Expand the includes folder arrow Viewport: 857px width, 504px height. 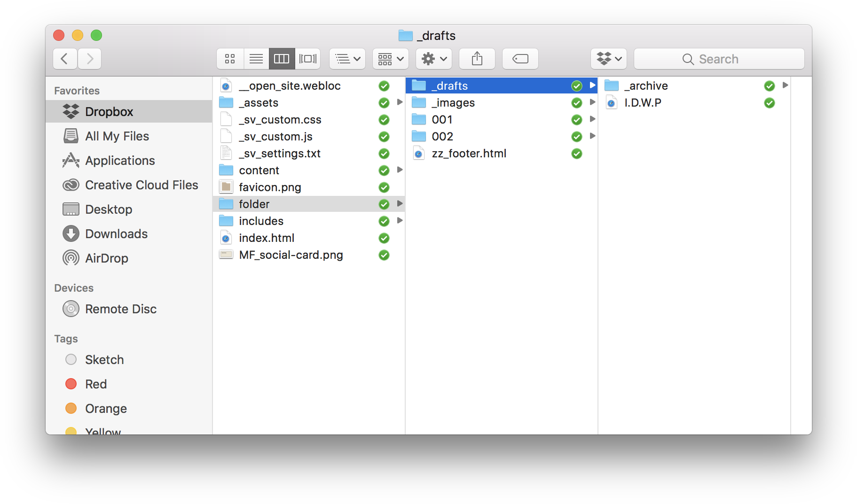coord(400,221)
